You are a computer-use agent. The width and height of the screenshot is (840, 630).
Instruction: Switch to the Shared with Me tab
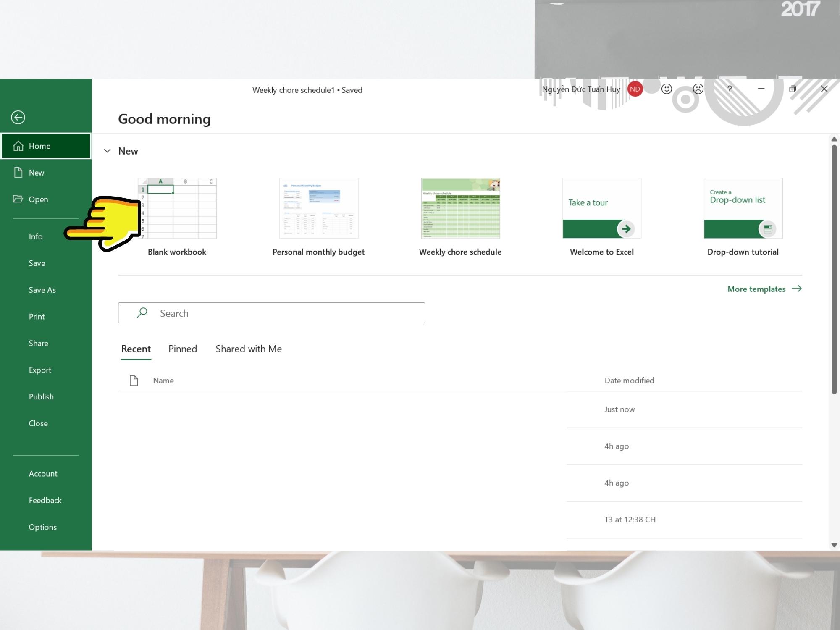pyautogui.click(x=249, y=349)
